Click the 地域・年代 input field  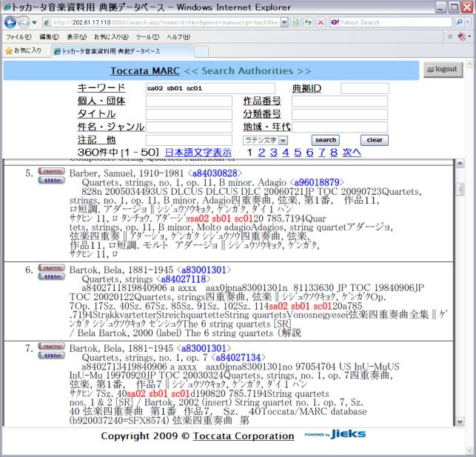click(340, 127)
